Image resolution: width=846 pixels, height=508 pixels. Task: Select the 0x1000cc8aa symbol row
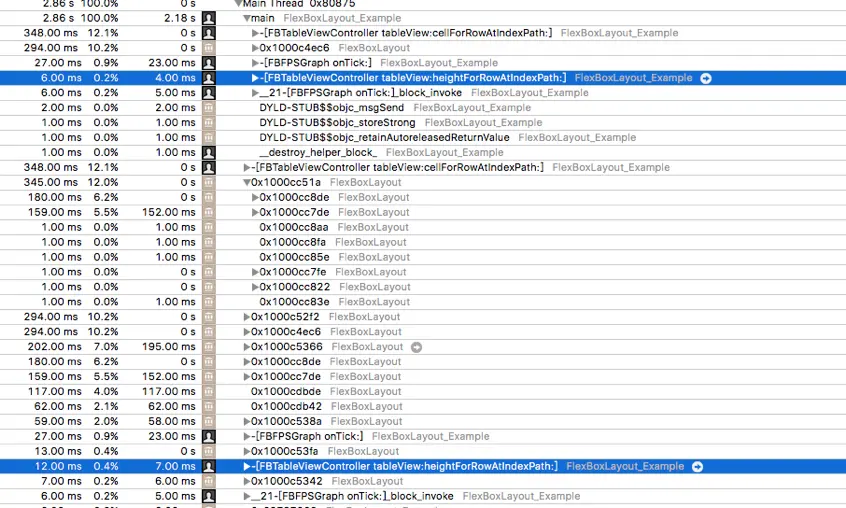294,228
